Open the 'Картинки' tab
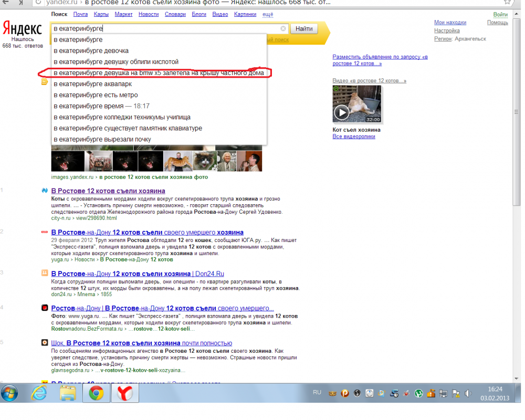The image size is (525, 420). pos(245,14)
